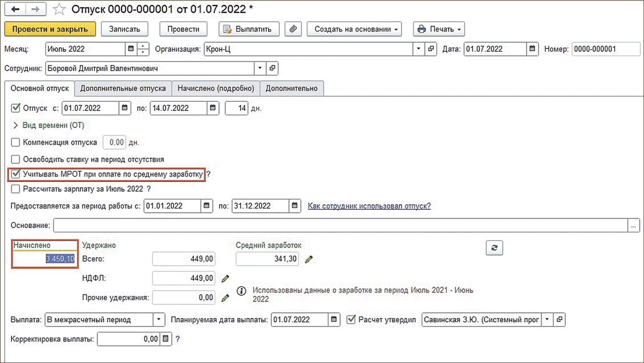This screenshot has height=363, width=644.
Task: Open Сотрудник dropdown list
Action: tap(260, 68)
